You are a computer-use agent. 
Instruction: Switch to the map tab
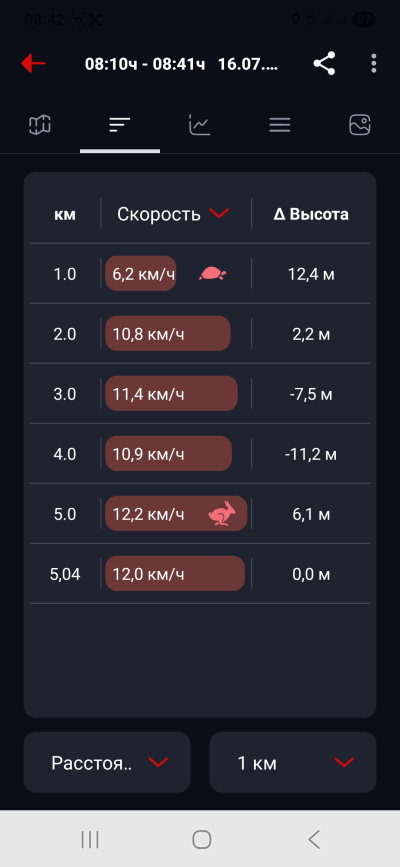click(x=40, y=125)
